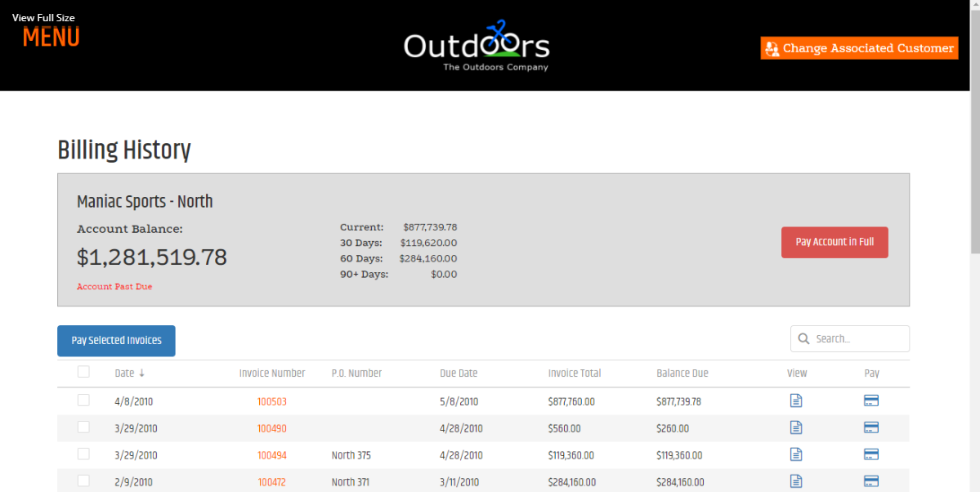View the document for invoice 100472
980x492 pixels.
796,481
